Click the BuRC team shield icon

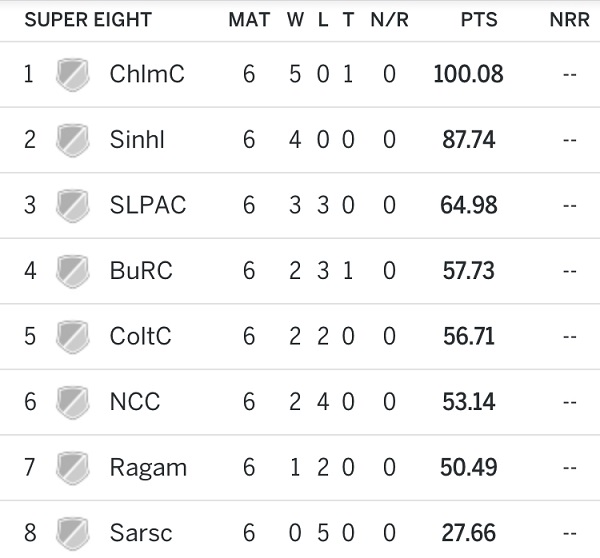pyautogui.click(x=72, y=270)
